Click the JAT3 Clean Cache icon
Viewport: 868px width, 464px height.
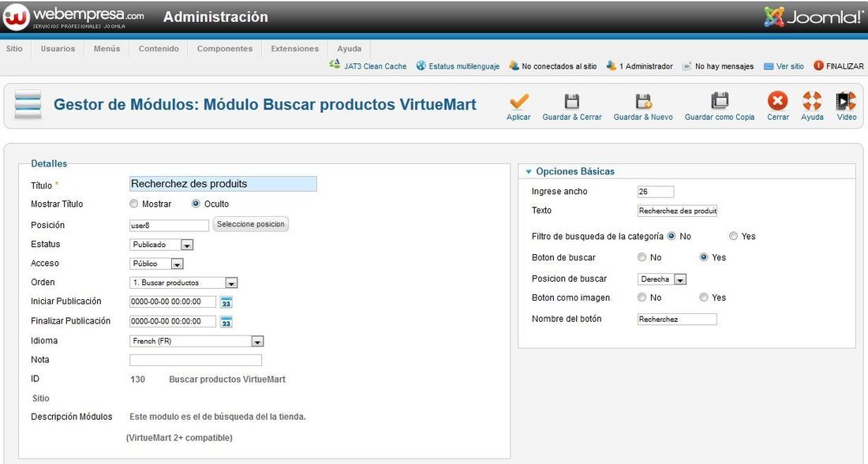click(335, 64)
